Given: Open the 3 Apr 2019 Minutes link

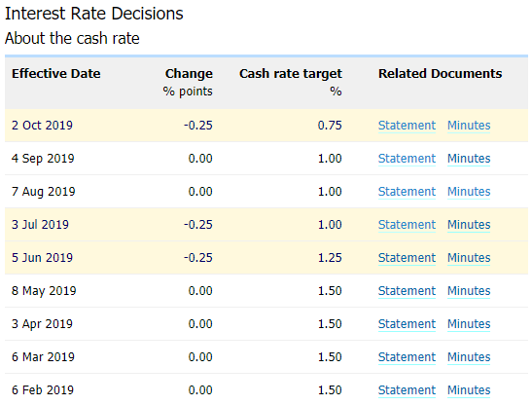Looking at the screenshot, I should click(469, 324).
